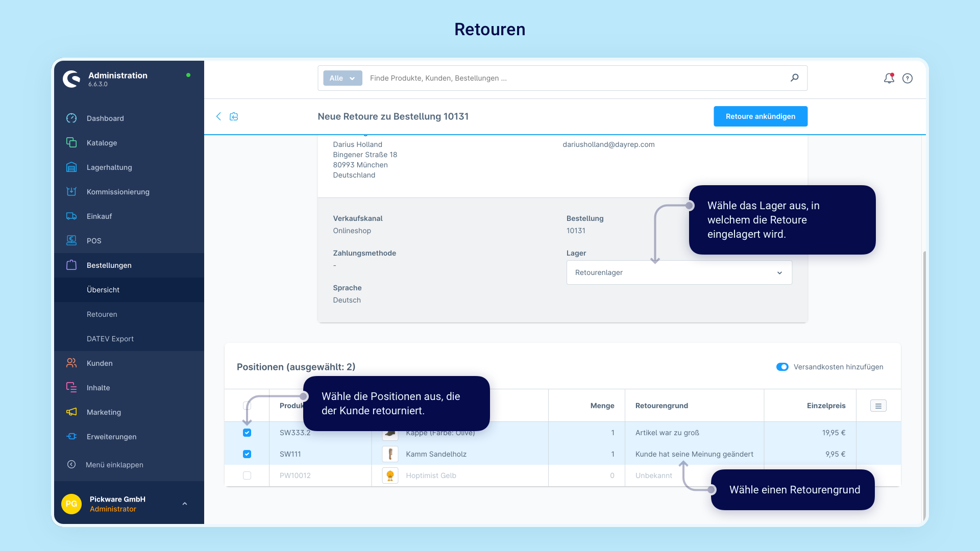Open notifications bell icon
The height and width of the screenshot is (551, 980).
pyautogui.click(x=889, y=78)
